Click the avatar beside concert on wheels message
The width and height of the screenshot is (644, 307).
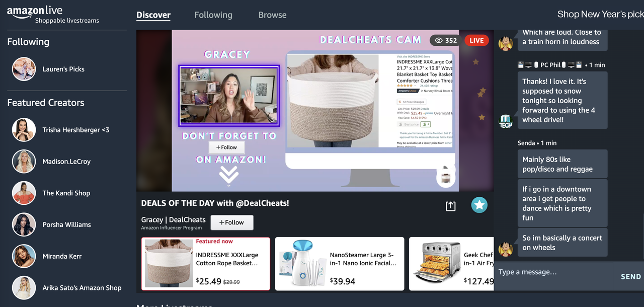coord(506,249)
